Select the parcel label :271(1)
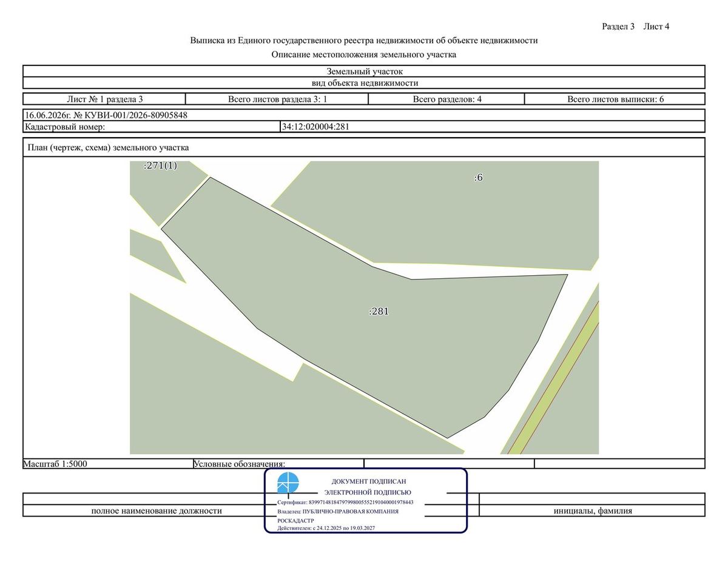Image resolution: width=728 pixels, height=562 pixels. point(160,166)
